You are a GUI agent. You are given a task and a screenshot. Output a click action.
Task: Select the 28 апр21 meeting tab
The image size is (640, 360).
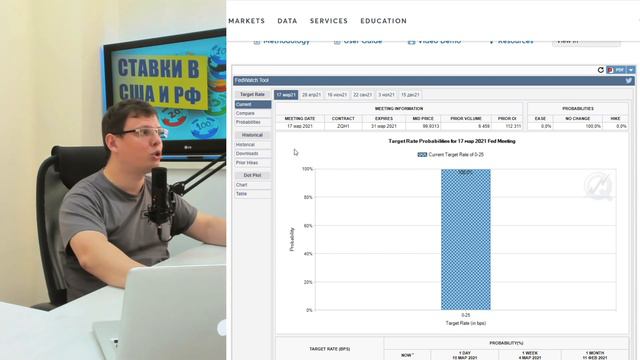311,95
